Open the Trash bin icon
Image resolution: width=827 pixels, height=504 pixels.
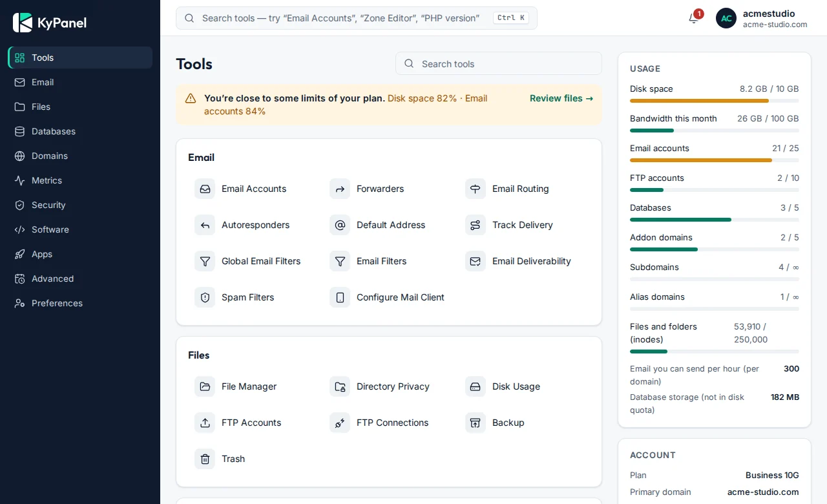[x=205, y=459]
